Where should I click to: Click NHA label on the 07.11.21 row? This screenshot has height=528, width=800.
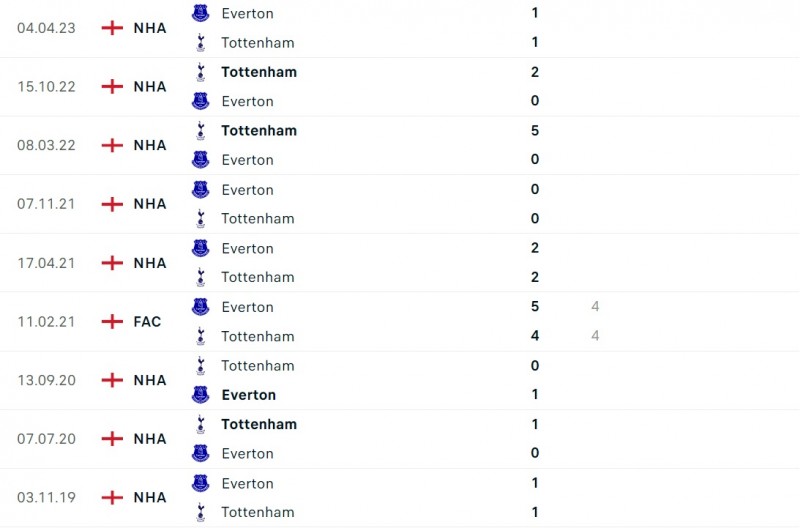(150, 204)
